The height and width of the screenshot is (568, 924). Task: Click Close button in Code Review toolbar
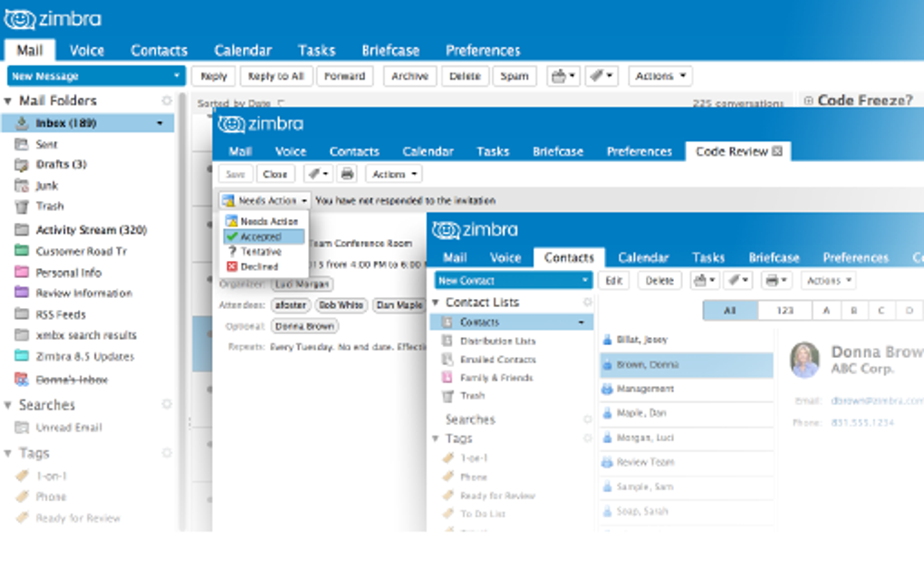point(275,175)
